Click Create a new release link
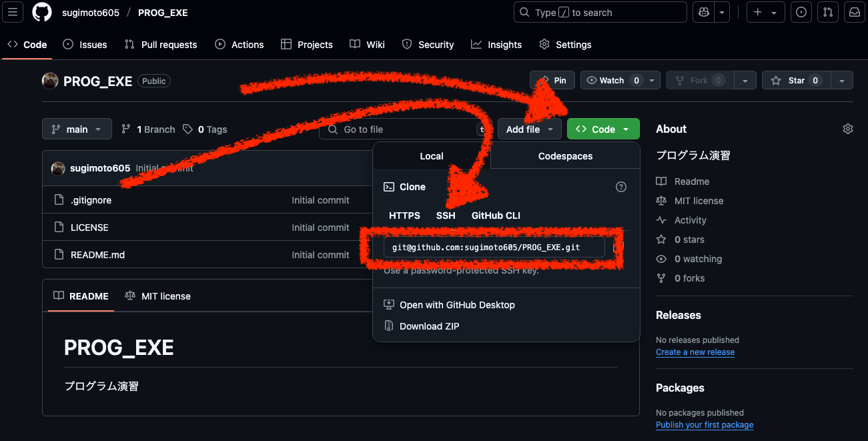 (695, 352)
